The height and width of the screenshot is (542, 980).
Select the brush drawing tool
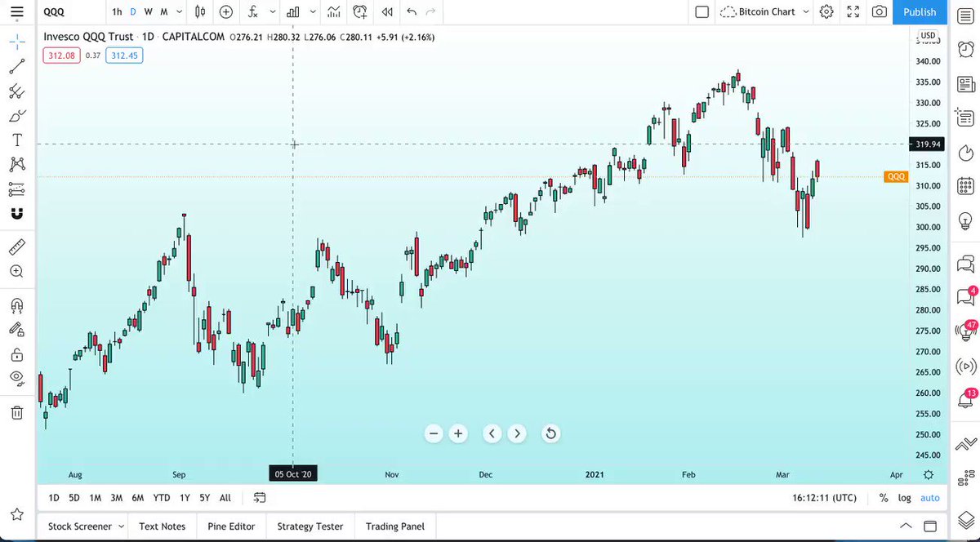click(x=17, y=115)
